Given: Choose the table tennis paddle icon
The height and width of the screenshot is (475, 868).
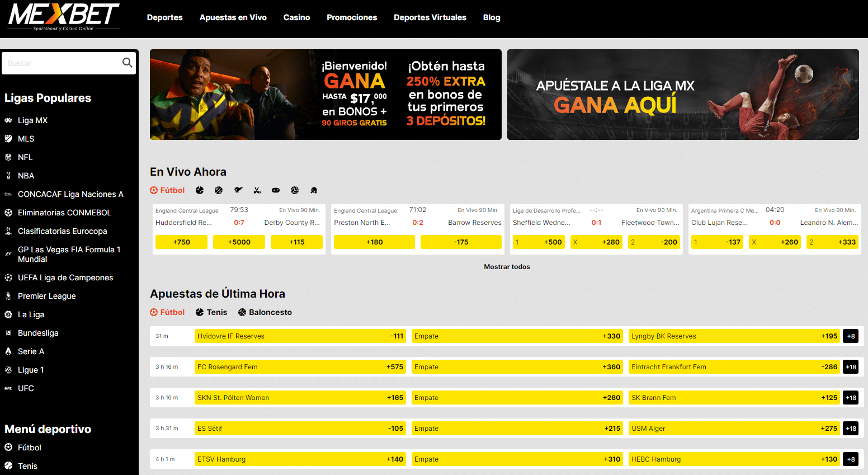Looking at the screenshot, I should tap(314, 190).
